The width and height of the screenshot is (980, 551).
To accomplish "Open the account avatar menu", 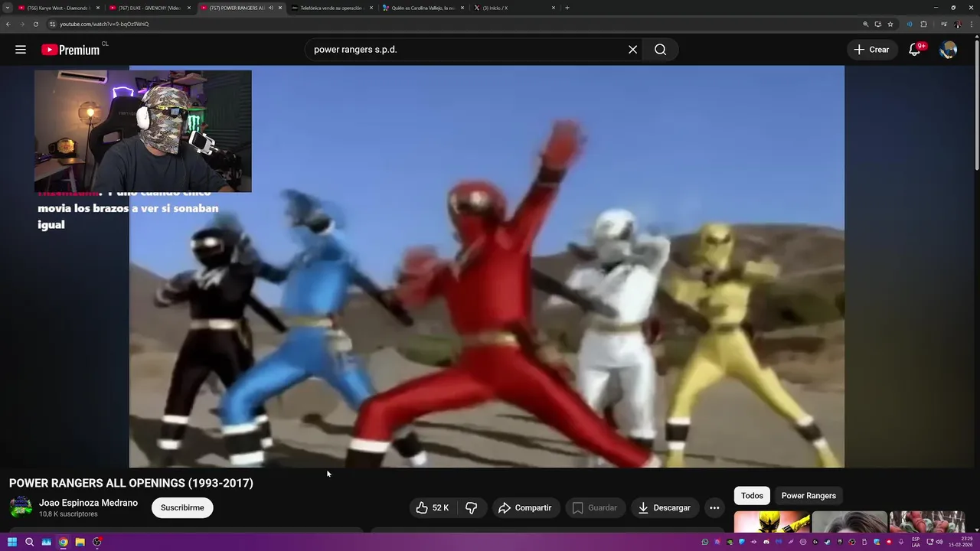I will [948, 50].
